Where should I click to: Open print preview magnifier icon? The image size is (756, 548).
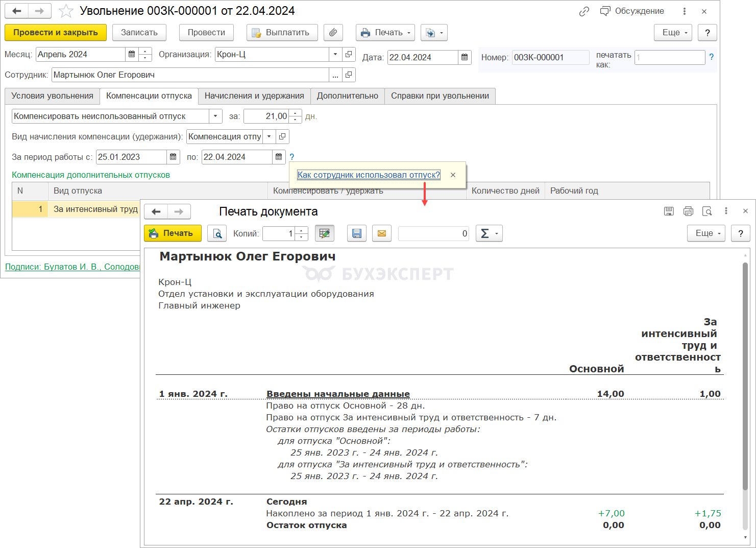pos(217,233)
